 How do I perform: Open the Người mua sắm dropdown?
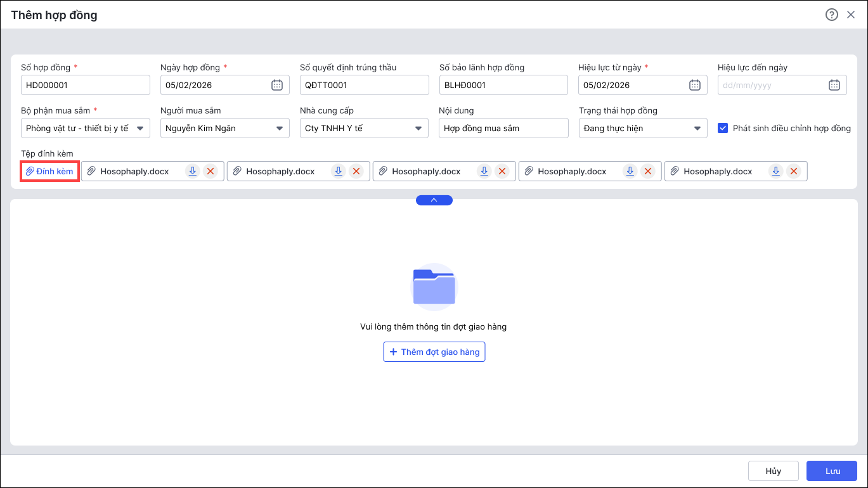[280, 128]
